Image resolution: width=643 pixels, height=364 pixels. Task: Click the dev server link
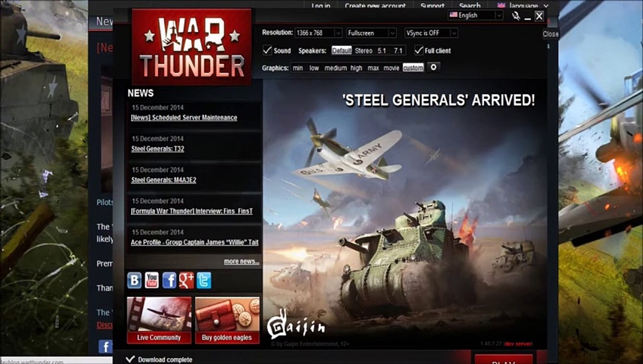(518, 344)
